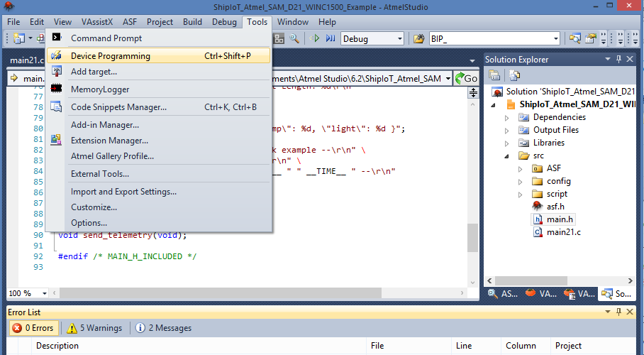Image resolution: width=644 pixels, height=355 pixels.
Task: Open the BIP_ find combo box
Action: click(x=494, y=38)
